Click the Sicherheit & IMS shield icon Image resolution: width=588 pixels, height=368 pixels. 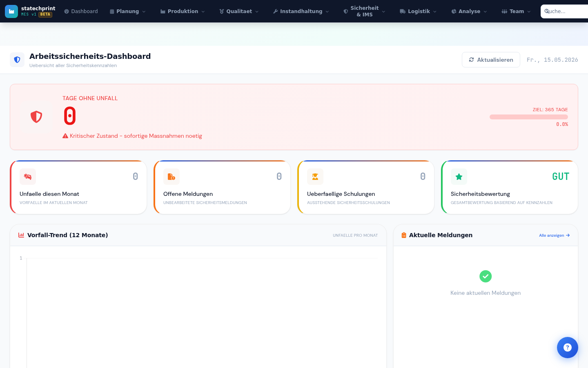(x=346, y=11)
